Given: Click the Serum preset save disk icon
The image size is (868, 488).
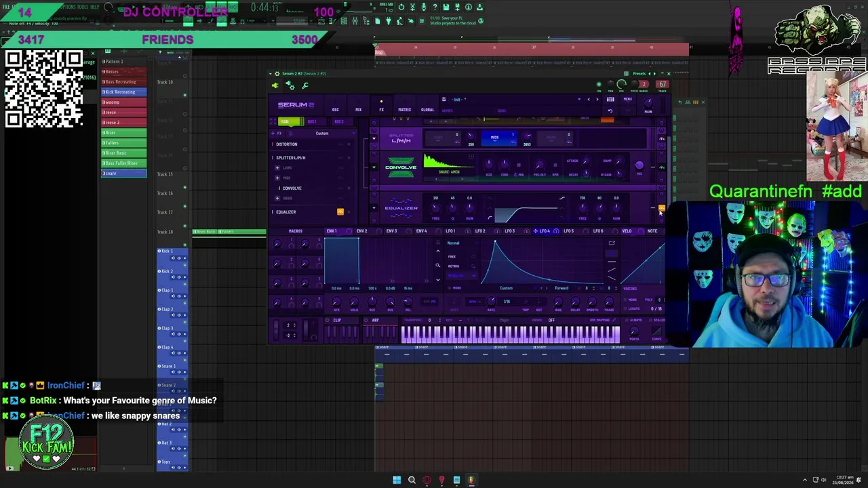Looking at the screenshot, I should pos(443,100).
